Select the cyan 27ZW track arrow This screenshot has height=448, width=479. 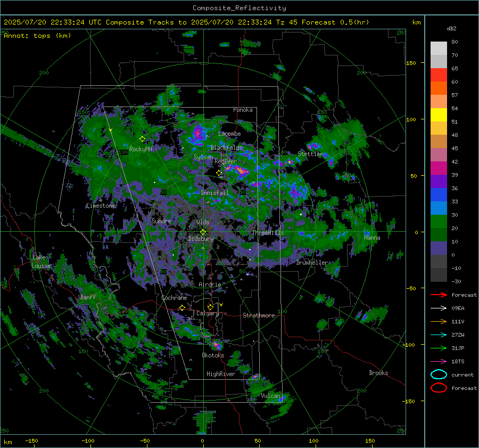439,335
